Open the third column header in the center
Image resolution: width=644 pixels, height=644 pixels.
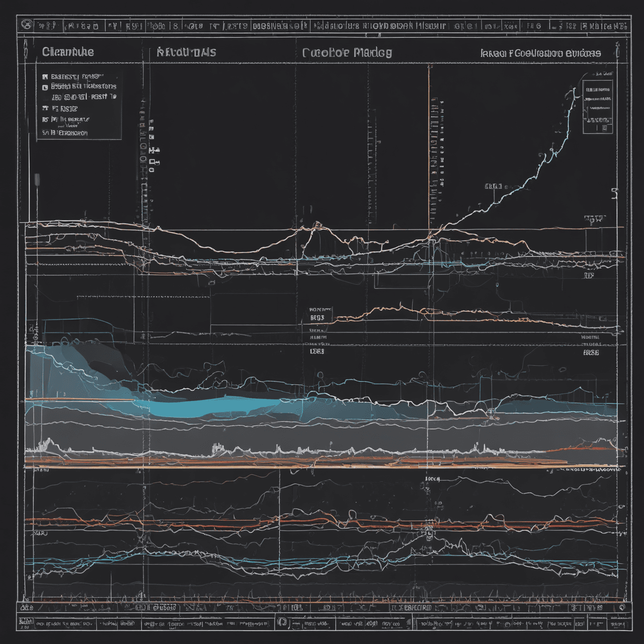click(x=347, y=52)
